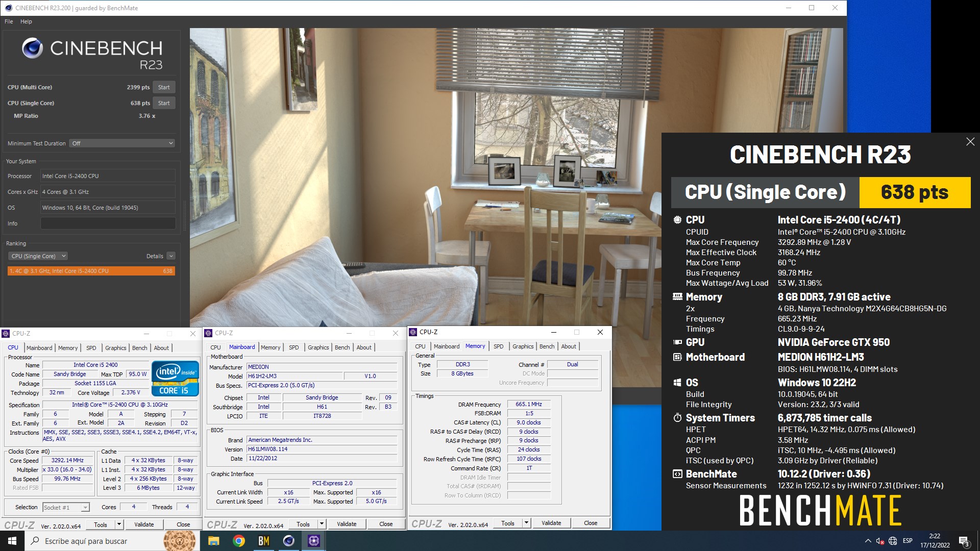Open network globe icon in the tray
The image size is (980, 551).
point(893,541)
